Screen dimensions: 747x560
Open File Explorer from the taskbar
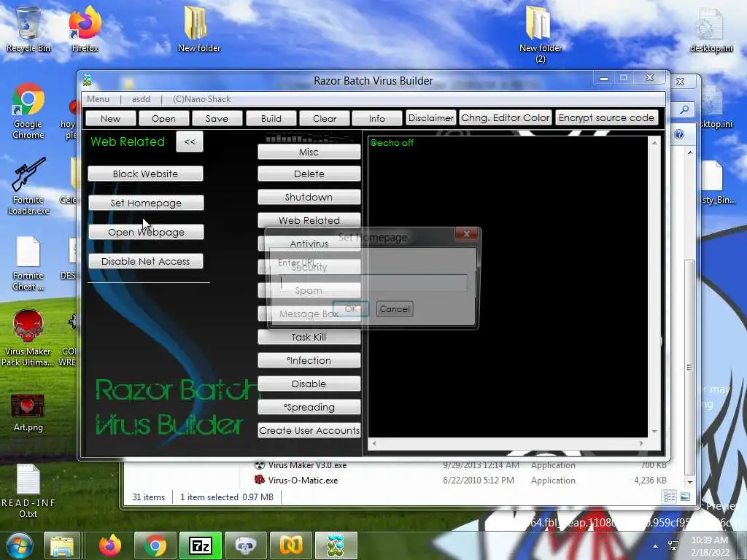pyautogui.click(x=62, y=545)
